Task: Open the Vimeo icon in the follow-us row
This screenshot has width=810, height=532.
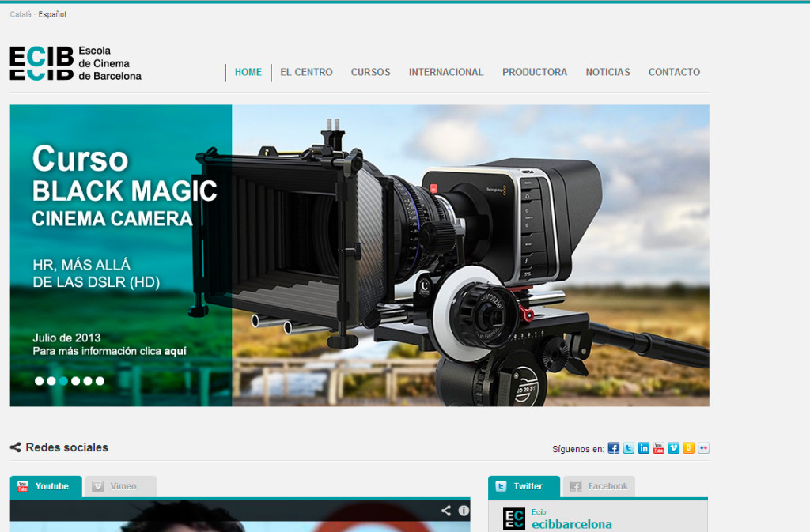Action: tap(673, 448)
